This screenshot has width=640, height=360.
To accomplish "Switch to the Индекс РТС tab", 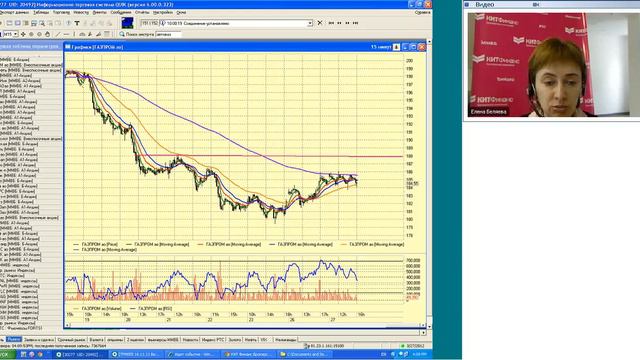I will point(213,340).
